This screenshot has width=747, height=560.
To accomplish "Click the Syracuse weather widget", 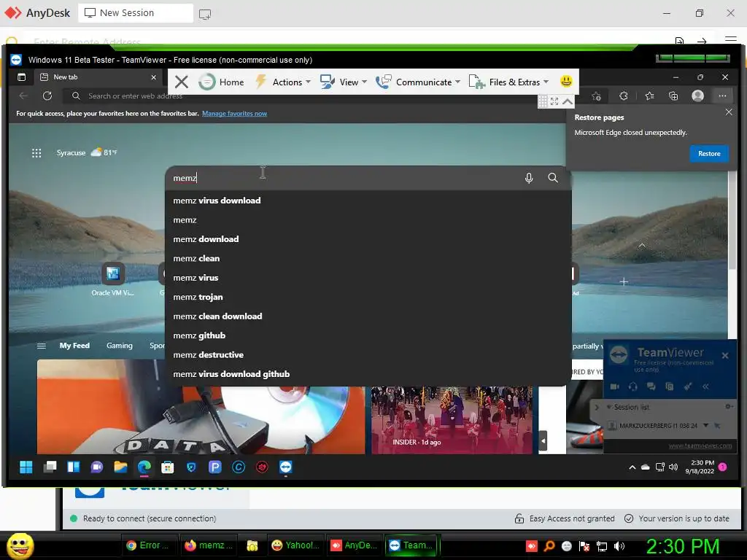I will point(87,152).
